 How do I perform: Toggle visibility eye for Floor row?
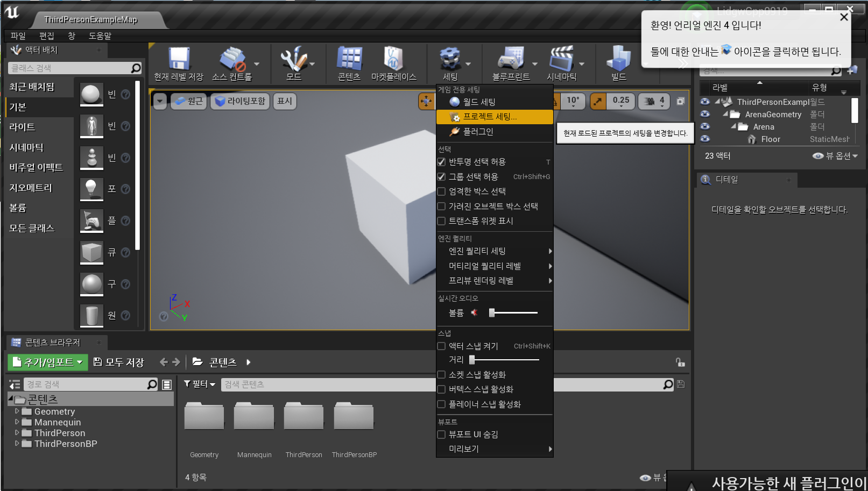point(705,139)
